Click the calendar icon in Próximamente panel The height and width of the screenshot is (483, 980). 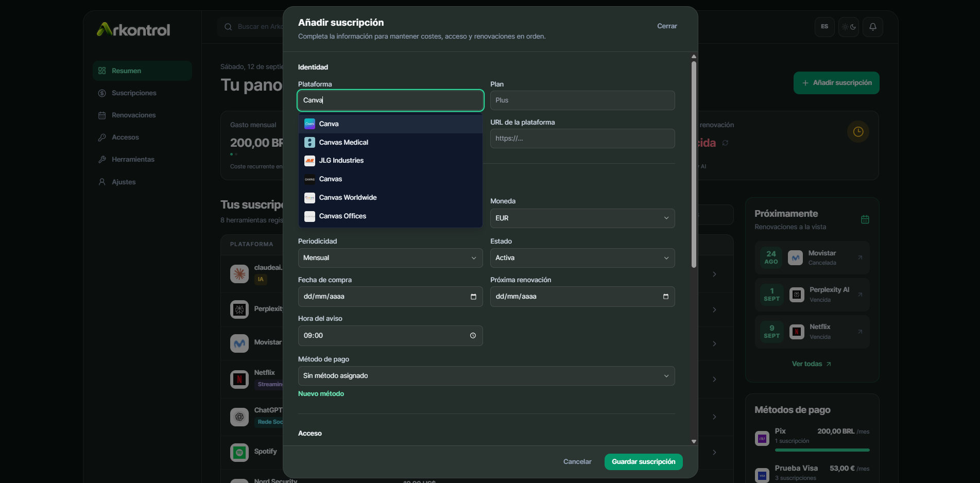tap(865, 219)
